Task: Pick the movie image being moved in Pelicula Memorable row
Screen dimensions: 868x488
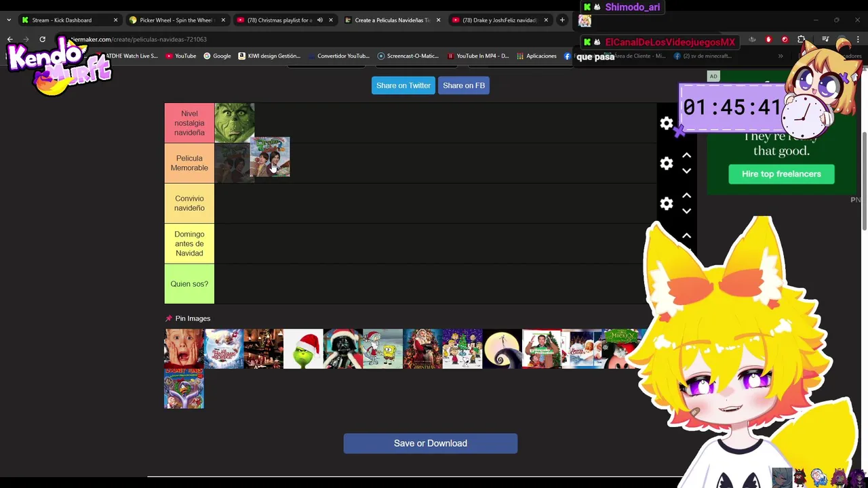Action: point(270,157)
